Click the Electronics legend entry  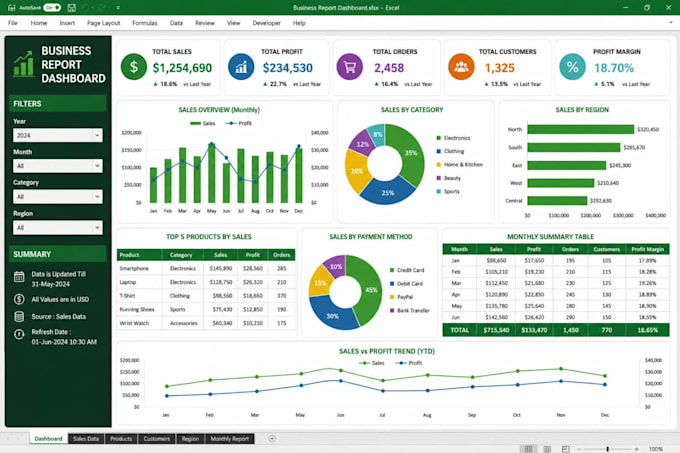coord(453,138)
